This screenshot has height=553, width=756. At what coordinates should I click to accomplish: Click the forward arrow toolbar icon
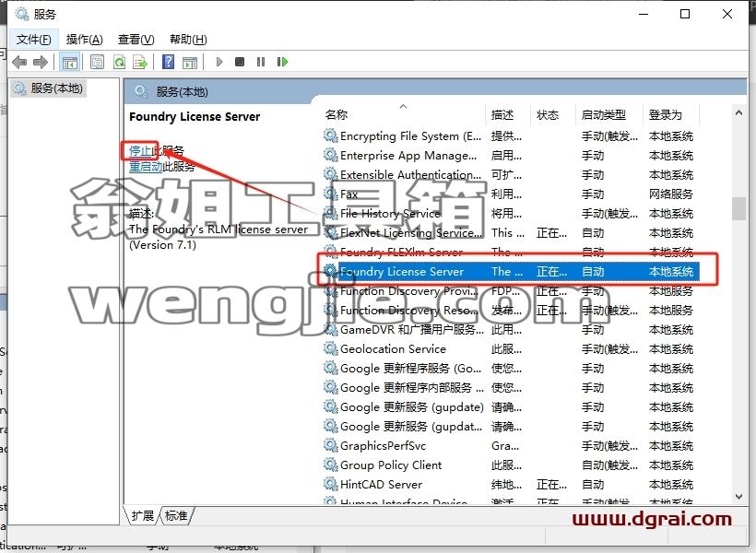point(40,62)
